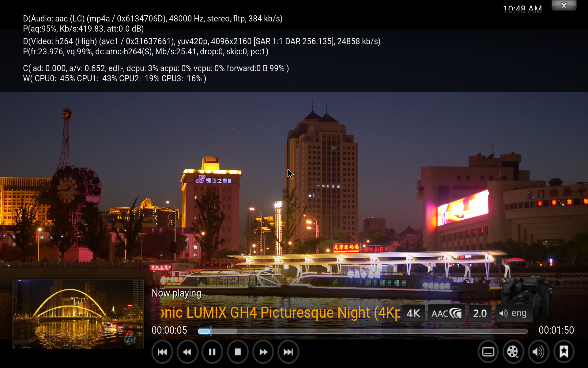588x368 pixels.
Task: Click the scrolling LUMIX GH4 video title
Action: pyautogui.click(x=279, y=313)
